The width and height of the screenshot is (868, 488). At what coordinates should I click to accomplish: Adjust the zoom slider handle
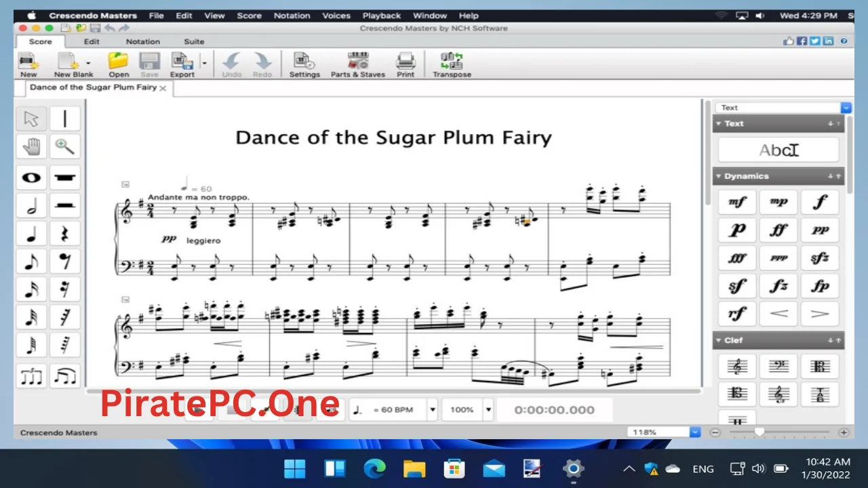[x=759, y=432]
